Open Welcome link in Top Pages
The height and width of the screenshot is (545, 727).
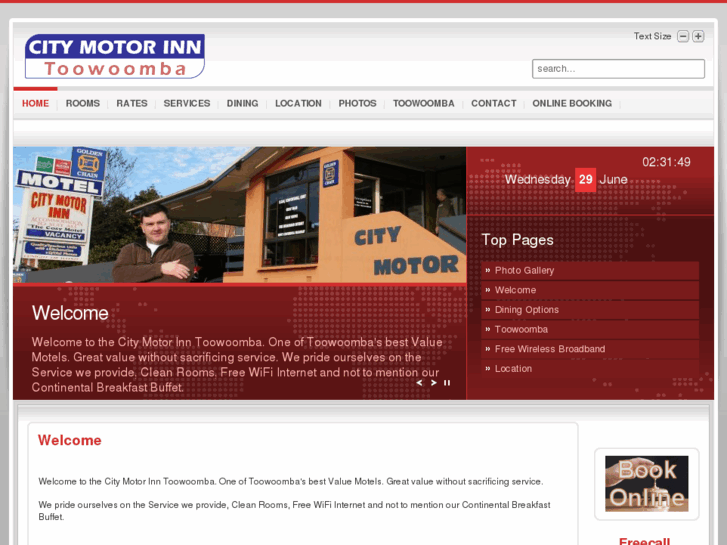590,290
